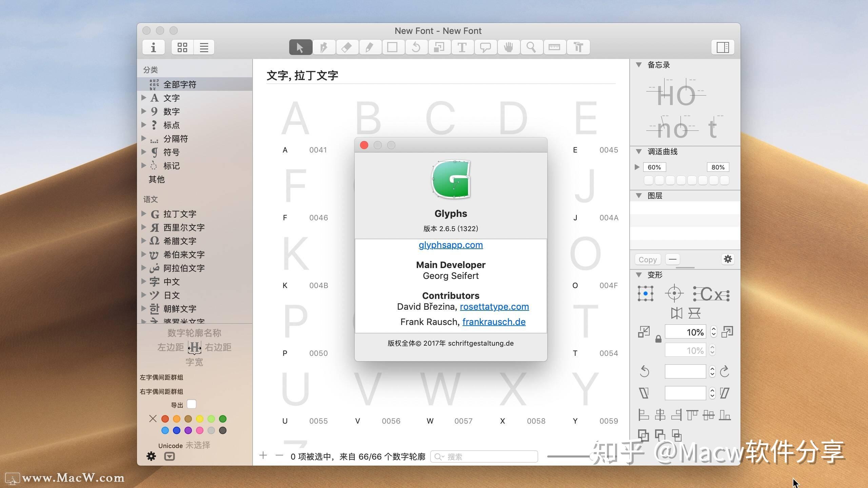
Task: Select the Eraser tool in the toolbar
Action: (347, 47)
